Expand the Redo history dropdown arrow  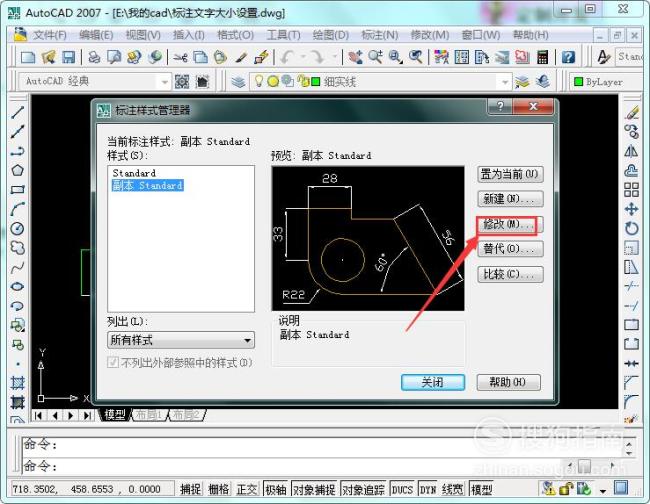[x=334, y=57]
